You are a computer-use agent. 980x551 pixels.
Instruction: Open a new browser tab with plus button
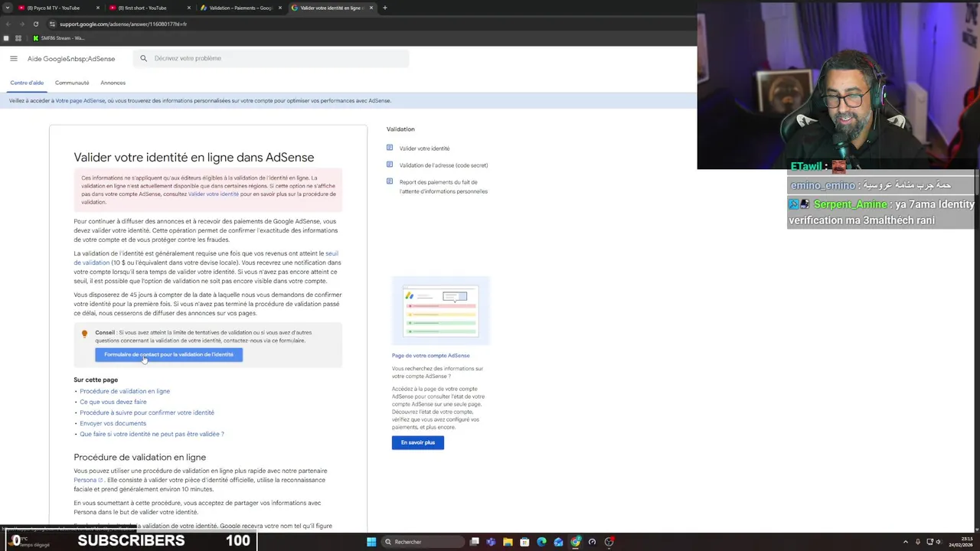[385, 8]
